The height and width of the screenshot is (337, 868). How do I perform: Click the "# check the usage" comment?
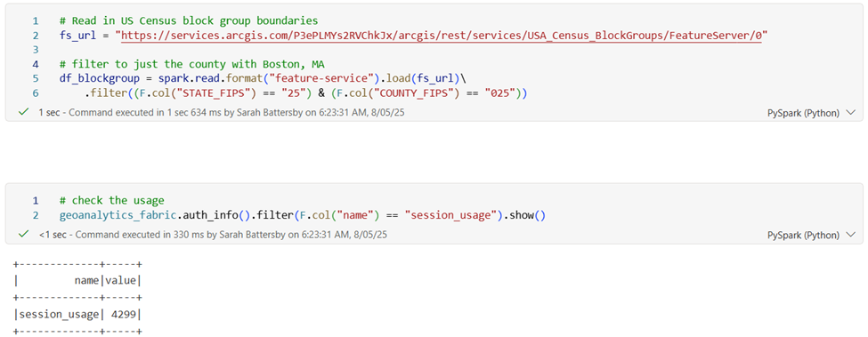tap(112, 200)
